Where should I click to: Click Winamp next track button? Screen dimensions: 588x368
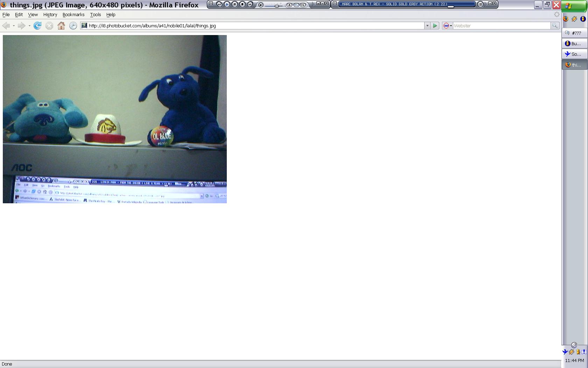coord(250,4)
